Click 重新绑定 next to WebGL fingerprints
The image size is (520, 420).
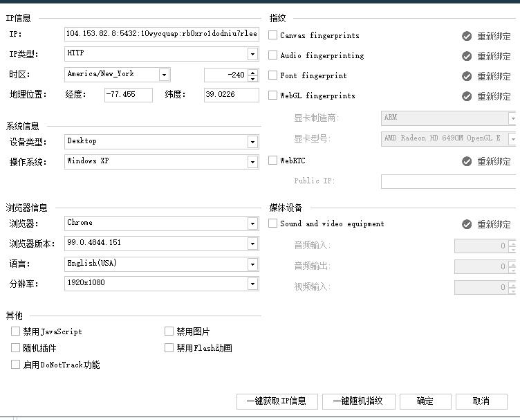click(x=494, y=96)
